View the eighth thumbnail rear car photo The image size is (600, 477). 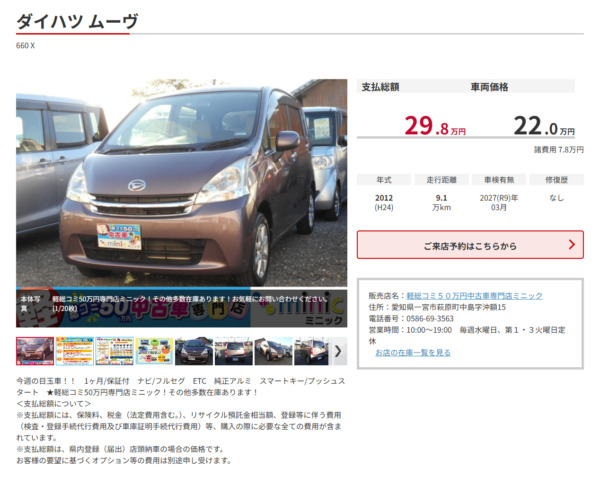[311, 351]
